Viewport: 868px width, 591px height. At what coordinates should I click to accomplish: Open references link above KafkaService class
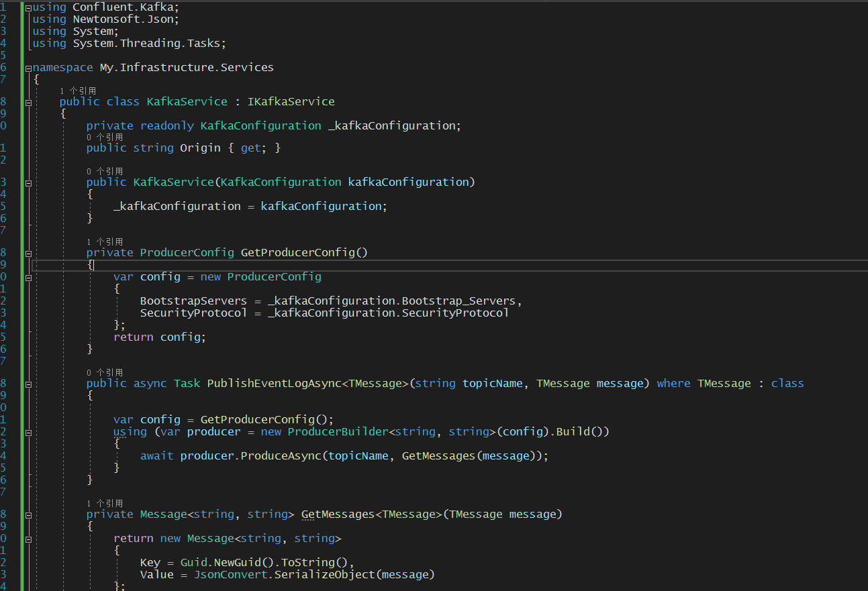(x=78, y=91)
